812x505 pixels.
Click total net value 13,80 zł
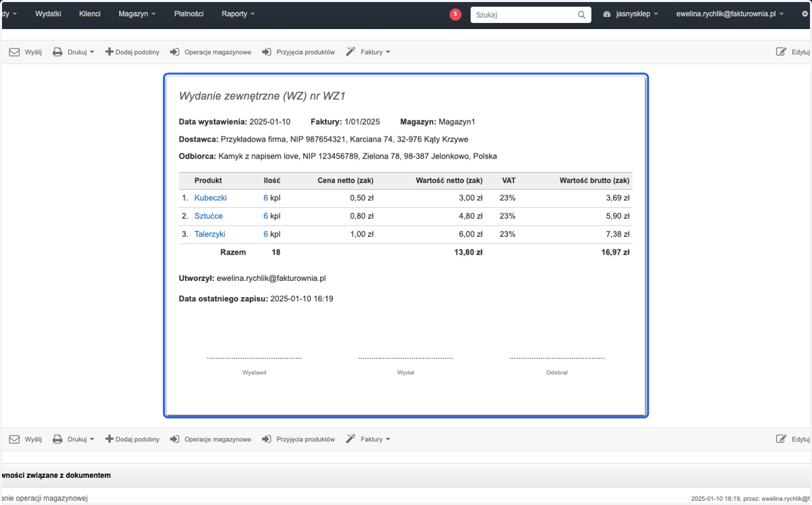click(x=468, y=252)
